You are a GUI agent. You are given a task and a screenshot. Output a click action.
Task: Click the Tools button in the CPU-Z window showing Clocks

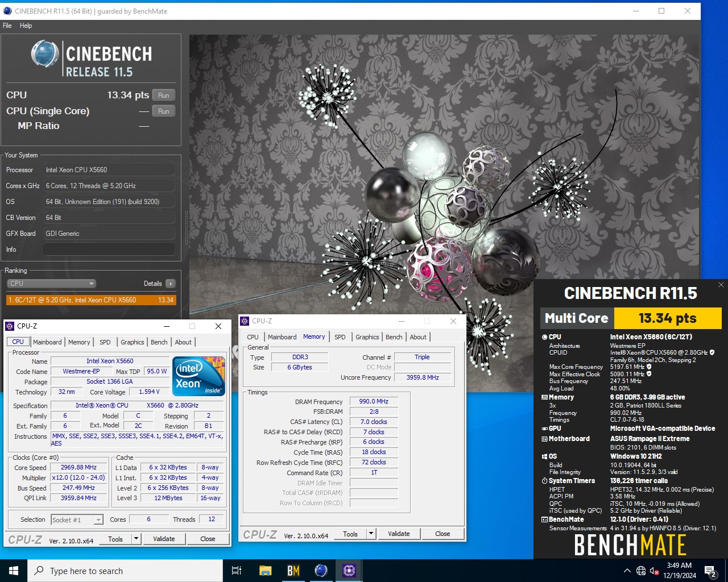point(115,539)
